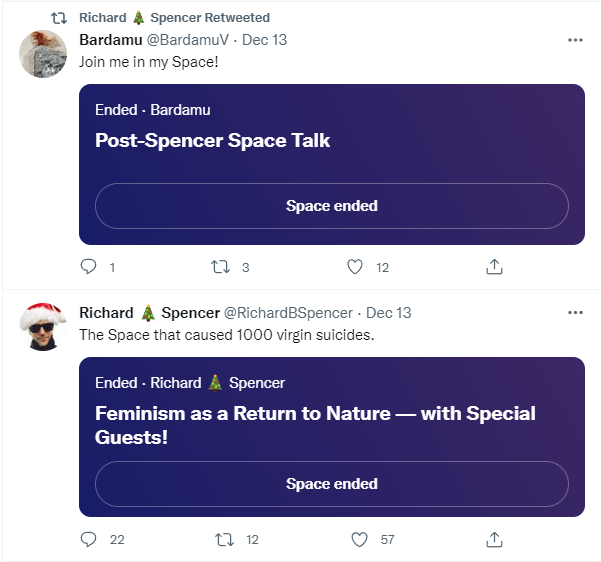Viewport: 601px width, 562px height.
Task: Visit the @BardamuV handle link
Action: [x=188, y=40]
